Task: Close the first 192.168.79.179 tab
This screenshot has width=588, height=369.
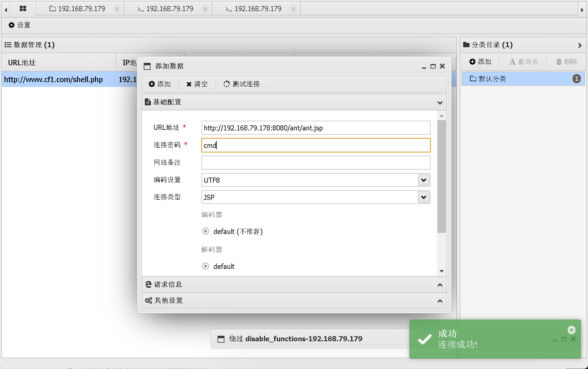Action: [x=117, y=9]
